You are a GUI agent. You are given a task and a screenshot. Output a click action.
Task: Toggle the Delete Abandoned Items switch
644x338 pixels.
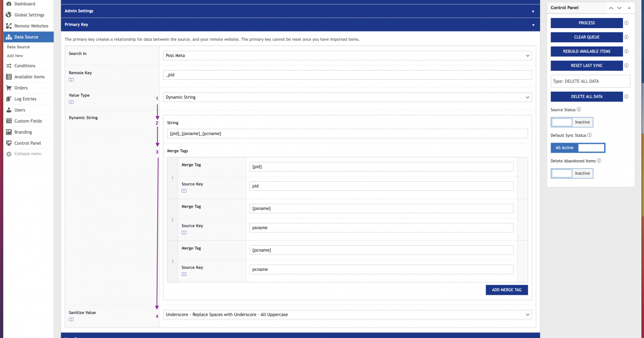(572, 173)
